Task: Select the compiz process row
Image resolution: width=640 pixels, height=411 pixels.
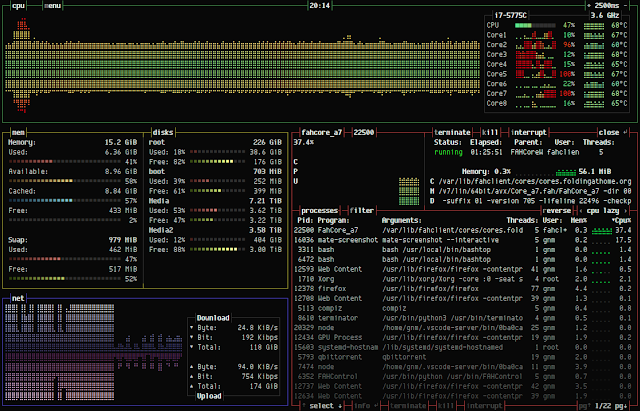Action: pyautogui.click(x=462, y=308)
